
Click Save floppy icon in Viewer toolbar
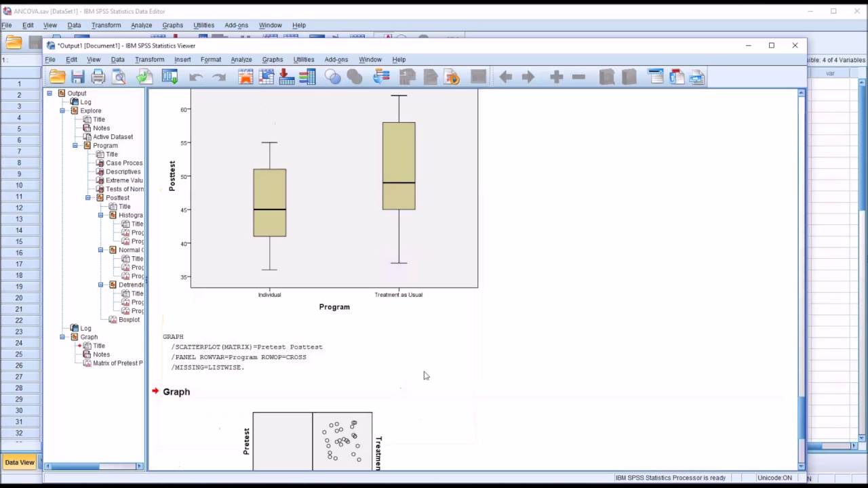(78, 77)
